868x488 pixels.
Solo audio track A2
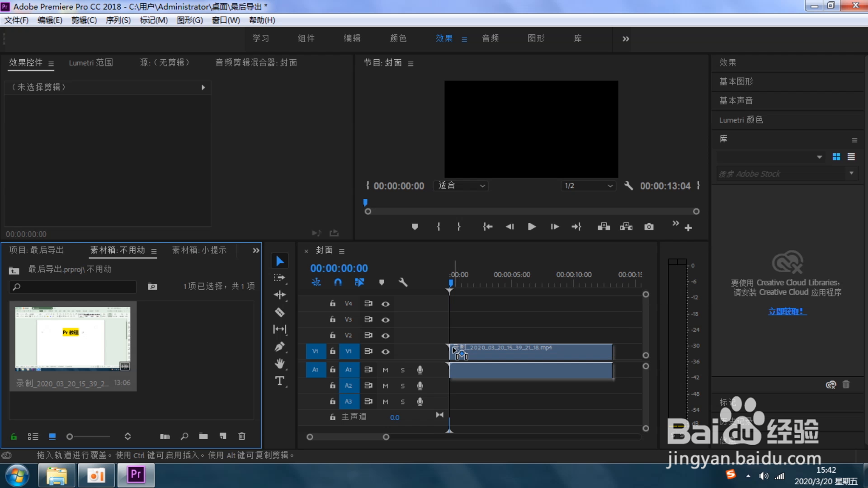point(402,386)
